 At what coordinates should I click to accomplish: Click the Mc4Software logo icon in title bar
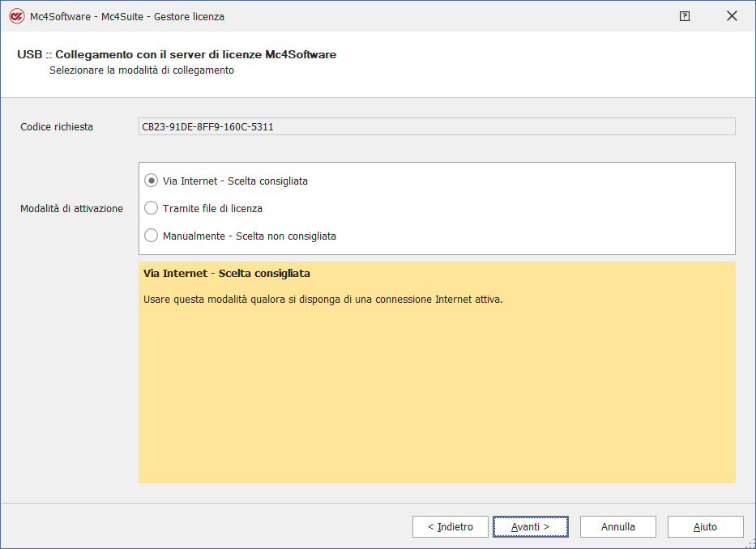15,16
